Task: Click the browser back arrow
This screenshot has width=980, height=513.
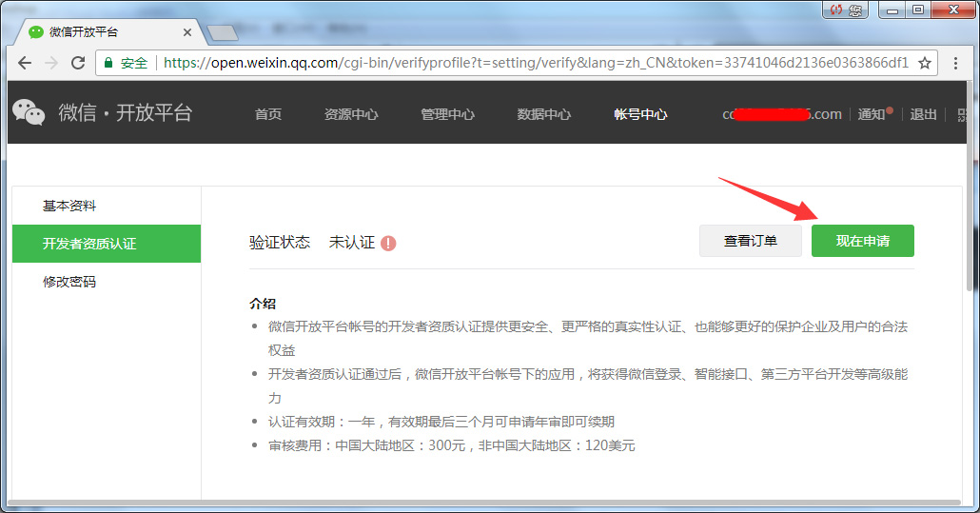Action: point(25,63)
